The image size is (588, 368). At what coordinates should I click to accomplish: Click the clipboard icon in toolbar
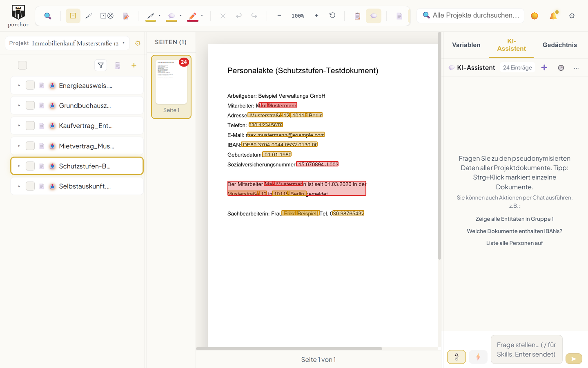click(x=357, y=16)
